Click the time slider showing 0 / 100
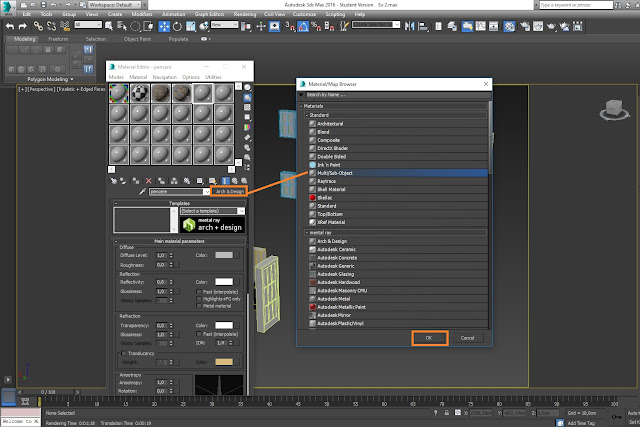 [x=48, y=392]
